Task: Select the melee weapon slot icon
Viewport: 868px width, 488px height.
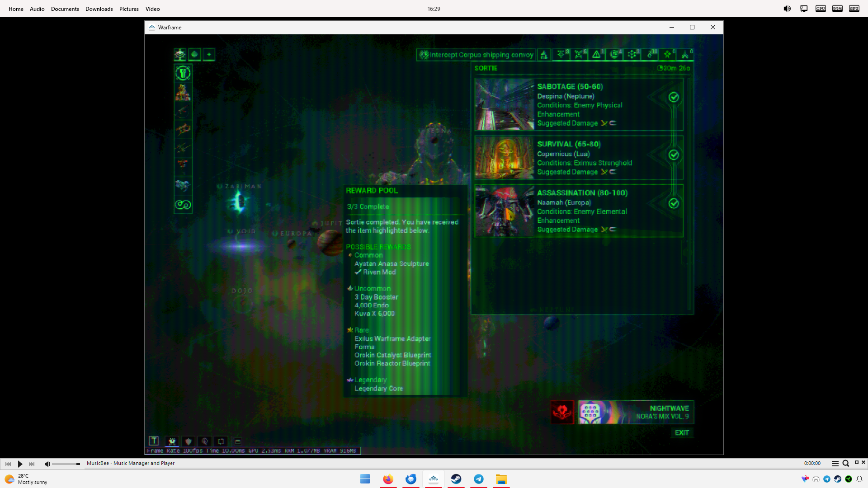Action: (x=183, y=148)
